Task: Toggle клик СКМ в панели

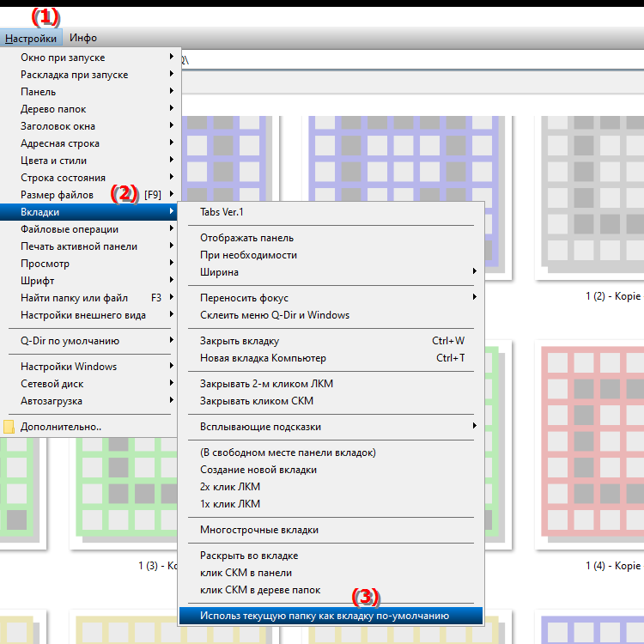Action: click(331, 574)
